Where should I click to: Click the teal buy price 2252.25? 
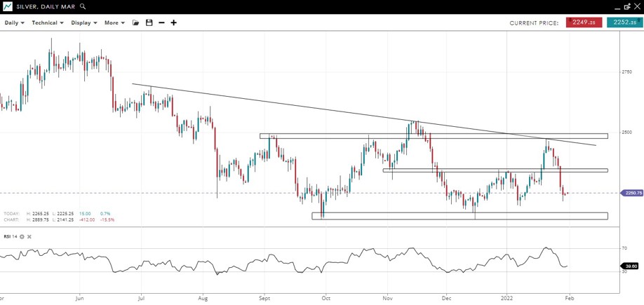pos(624,22)
